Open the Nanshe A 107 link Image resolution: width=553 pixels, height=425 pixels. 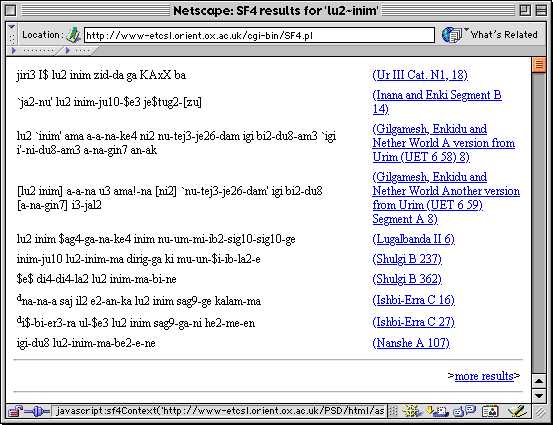pyautogui.click(x=411, y=343)
